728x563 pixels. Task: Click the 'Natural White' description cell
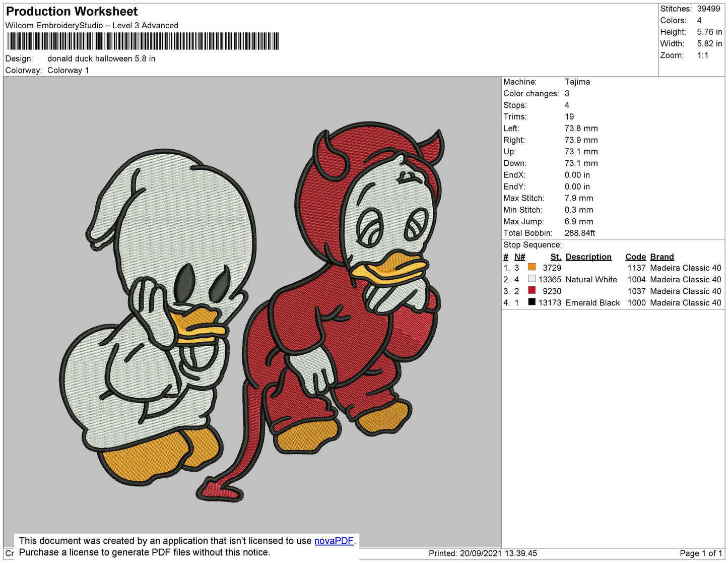click(x=591, y=280)
